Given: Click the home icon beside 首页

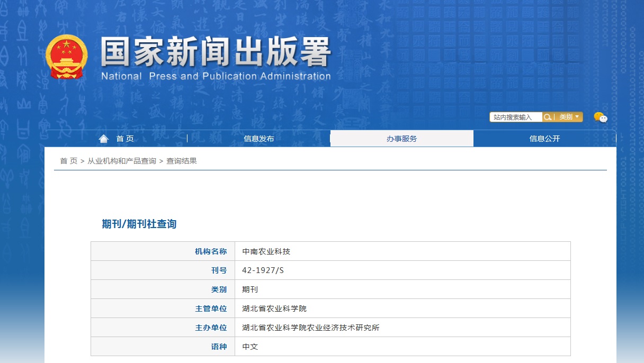Looking at the screenshot, I should (104, 138).
